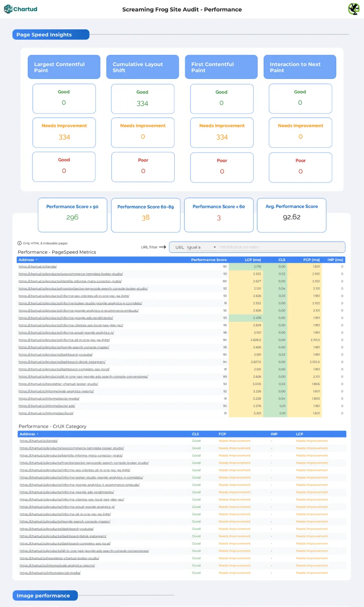Open dashboard-completo-seo-local link in CrUX Category table
This screenshot has width=364, height=607.
(x=65, y=543)
